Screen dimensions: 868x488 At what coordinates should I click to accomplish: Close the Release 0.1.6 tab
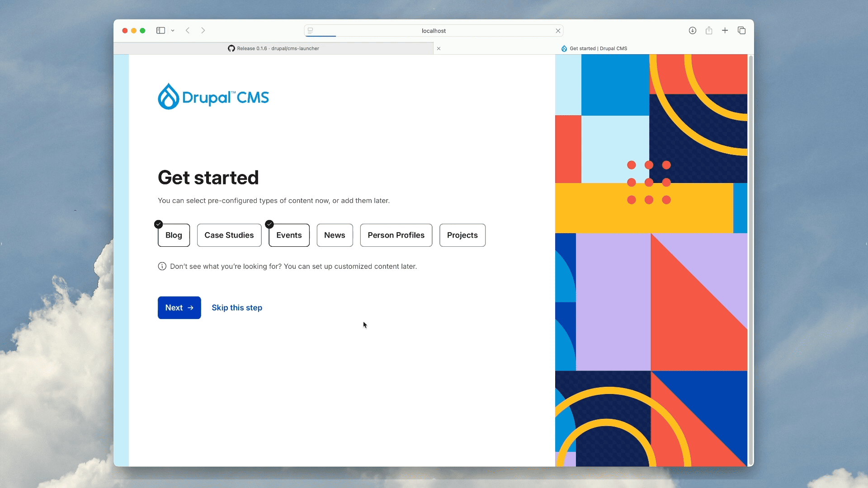click(439, 48)
